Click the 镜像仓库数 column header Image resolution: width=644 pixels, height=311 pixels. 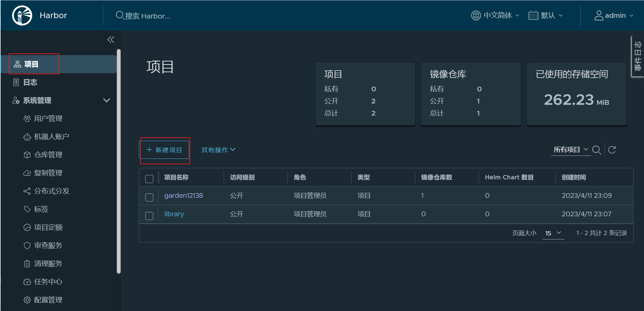click(437, 177)
